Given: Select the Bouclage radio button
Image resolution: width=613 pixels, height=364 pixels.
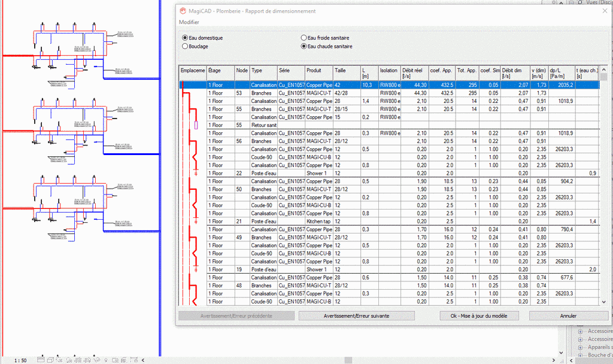Looking at the screenshot, I should [x=185, y=46].
